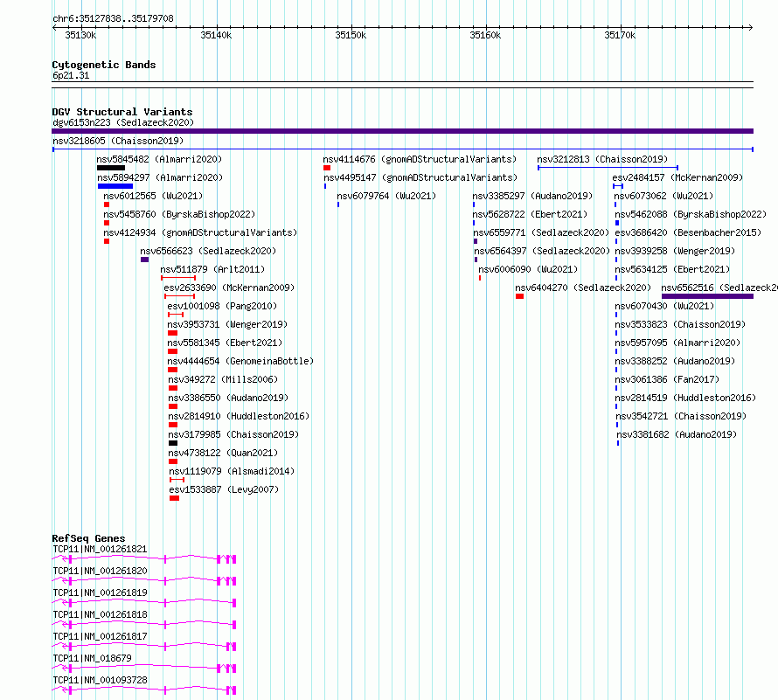Click the red block under esv1533887

(174, 498)
